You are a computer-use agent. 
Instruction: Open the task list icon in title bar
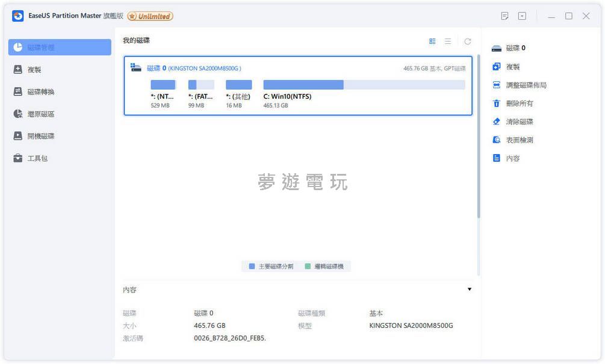(x=504, y=16)
